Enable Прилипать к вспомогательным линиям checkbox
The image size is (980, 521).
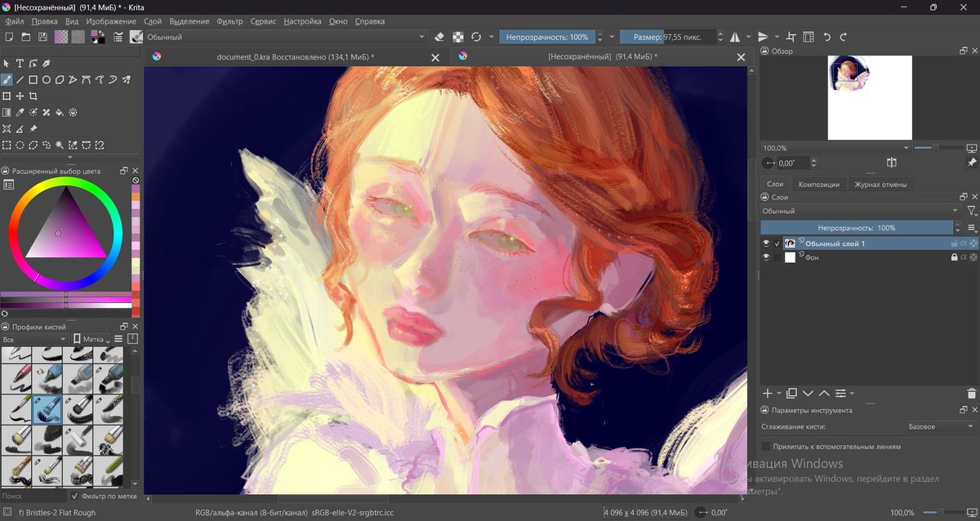(766, 447)
